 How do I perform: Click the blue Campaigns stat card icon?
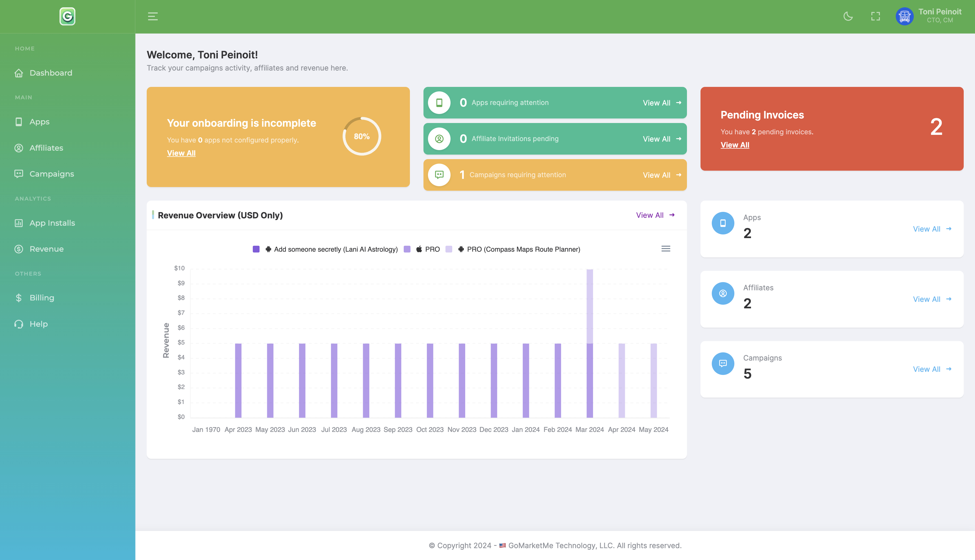coord(723,363)
